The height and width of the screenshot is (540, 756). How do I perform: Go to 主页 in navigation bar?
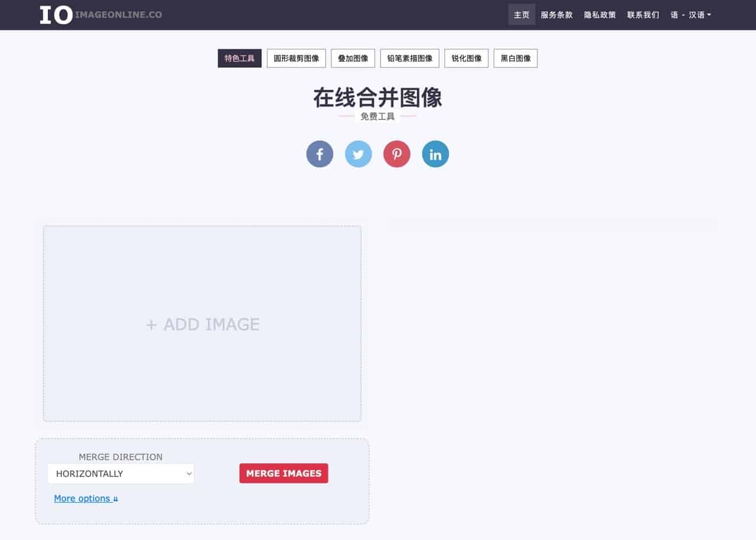tap(522, 15)
